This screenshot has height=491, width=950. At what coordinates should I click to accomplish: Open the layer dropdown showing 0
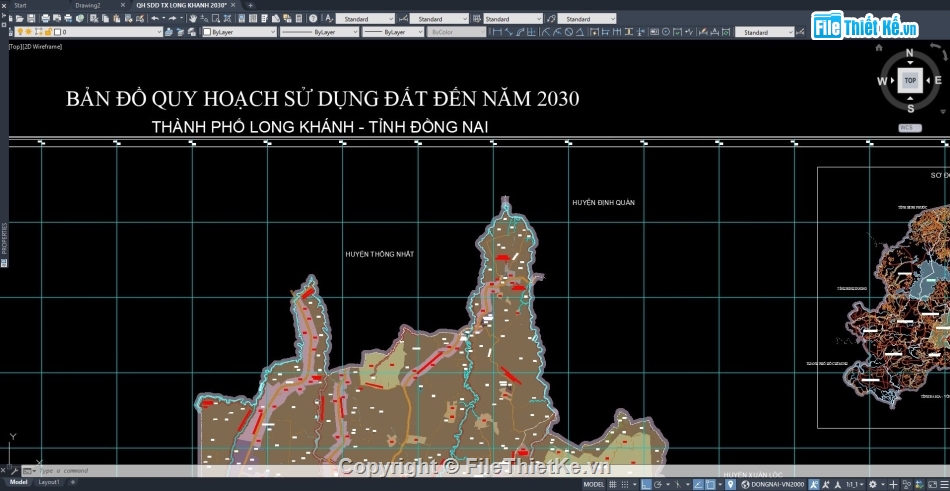[89, 32]
